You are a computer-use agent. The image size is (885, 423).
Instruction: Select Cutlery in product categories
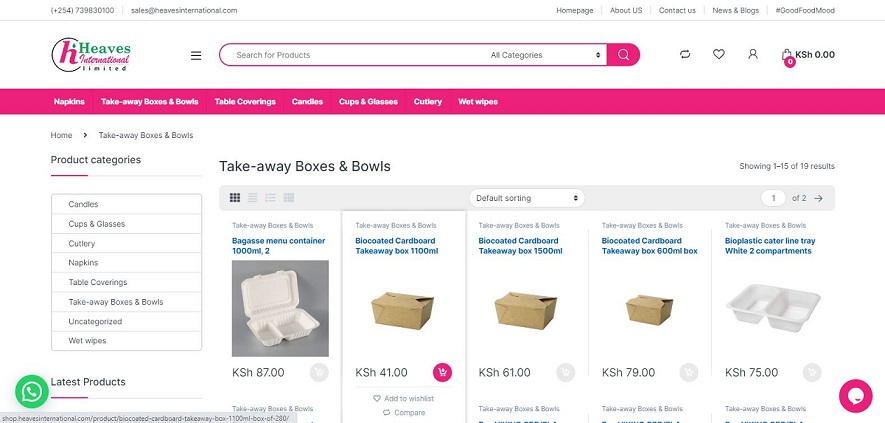coord(82,243)
